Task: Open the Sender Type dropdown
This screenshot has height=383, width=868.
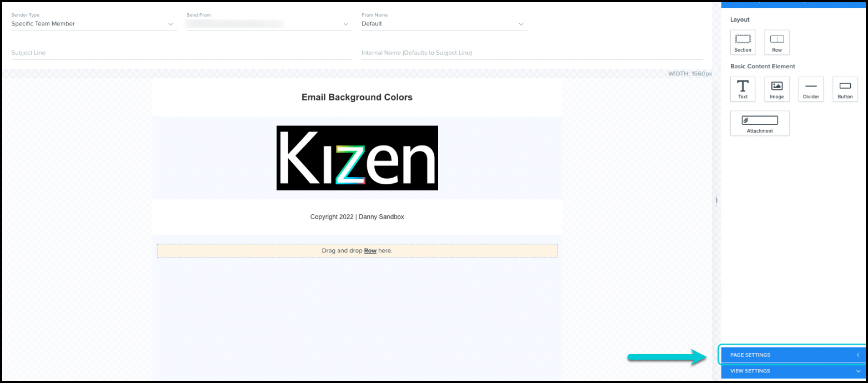Action: click(x=93, y=24)
